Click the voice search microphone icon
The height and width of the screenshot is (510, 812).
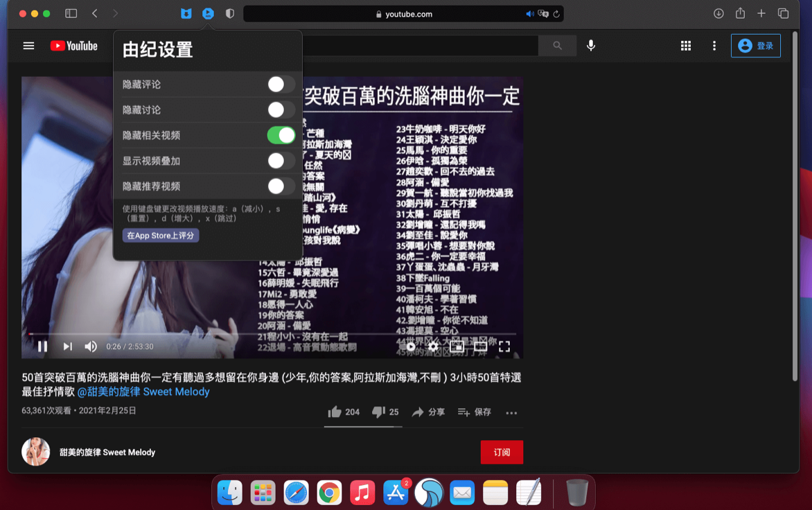click(591, 46)
